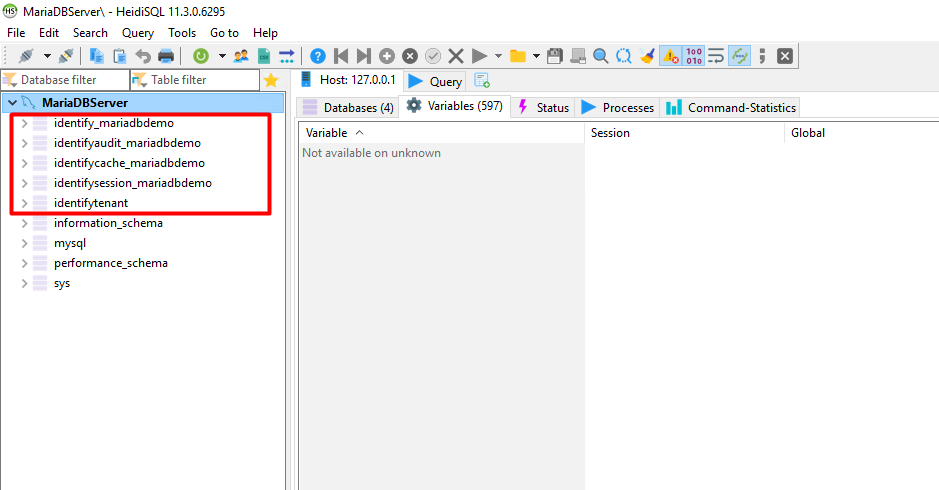Viewport: 939px width, 490px height.
Task: Go to the last row icon
Action: (364, 56)
